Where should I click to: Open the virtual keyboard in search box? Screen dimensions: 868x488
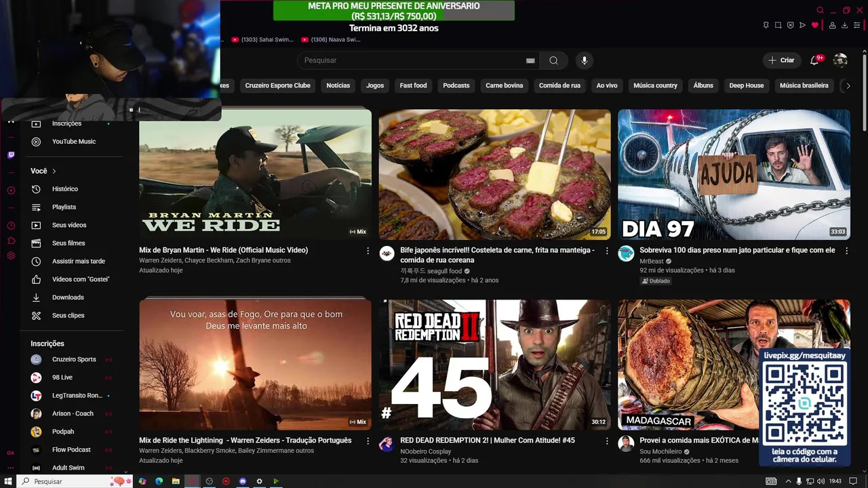click(530, 60)
